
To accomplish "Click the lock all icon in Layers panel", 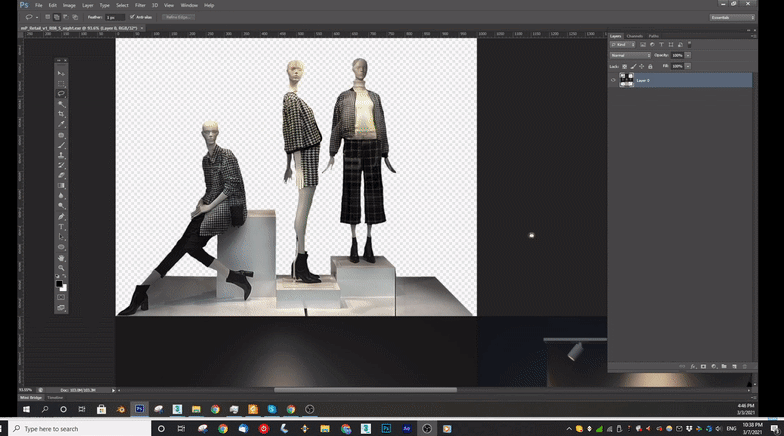I will 650,66.
